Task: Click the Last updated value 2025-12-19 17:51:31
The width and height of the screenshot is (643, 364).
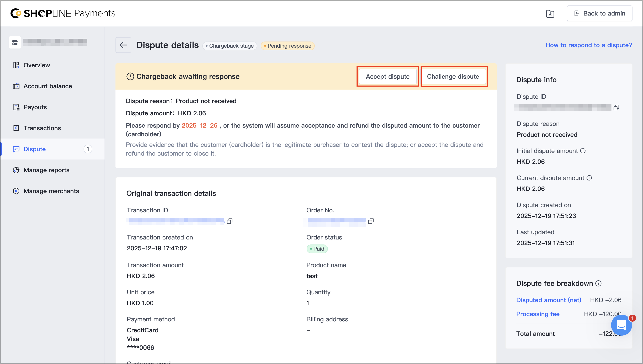Action: (x=546, y=243)
